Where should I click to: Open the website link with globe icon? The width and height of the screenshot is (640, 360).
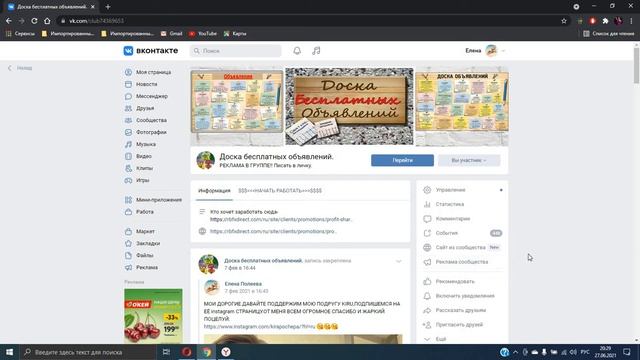point(273,231)
